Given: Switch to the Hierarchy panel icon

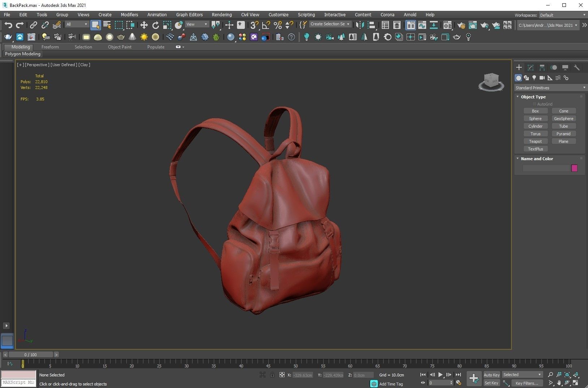Looking at the screenshot, I should 542,68.
